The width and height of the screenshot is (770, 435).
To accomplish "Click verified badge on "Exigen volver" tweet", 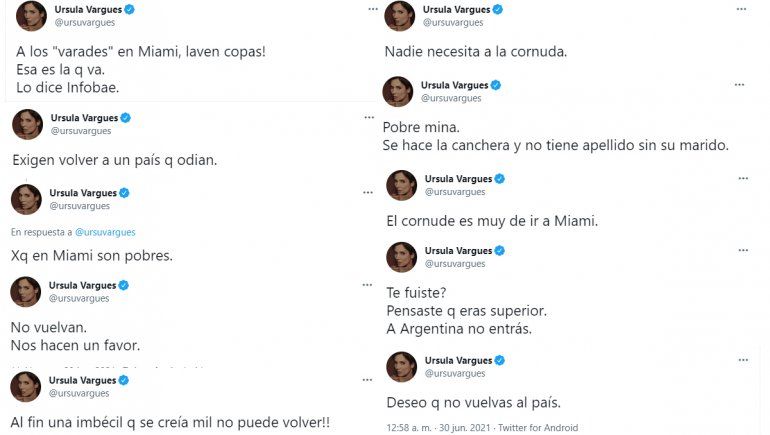I will [x=125, y=118].
